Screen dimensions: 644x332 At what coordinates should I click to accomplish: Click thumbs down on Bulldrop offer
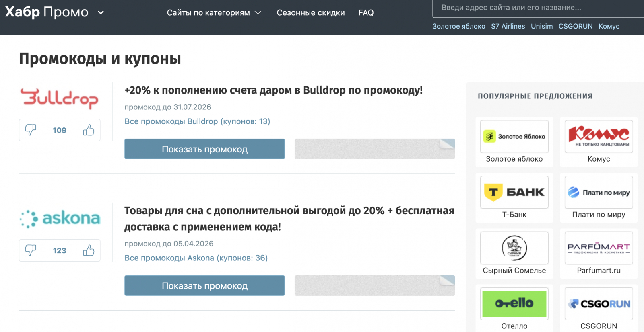[31, 130]
